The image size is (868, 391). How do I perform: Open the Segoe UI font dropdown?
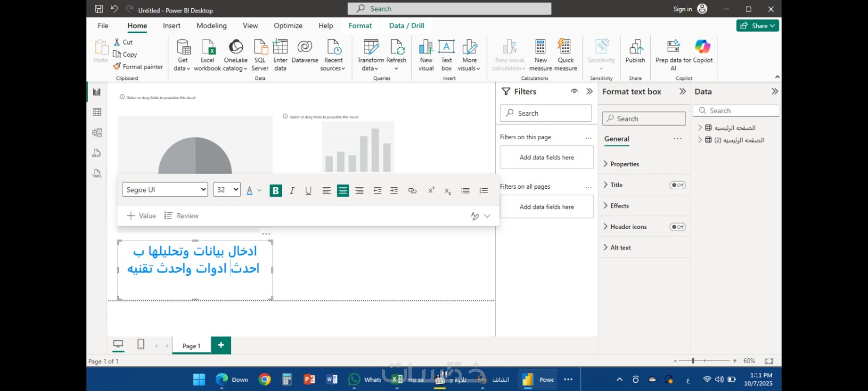coord(165,190)
